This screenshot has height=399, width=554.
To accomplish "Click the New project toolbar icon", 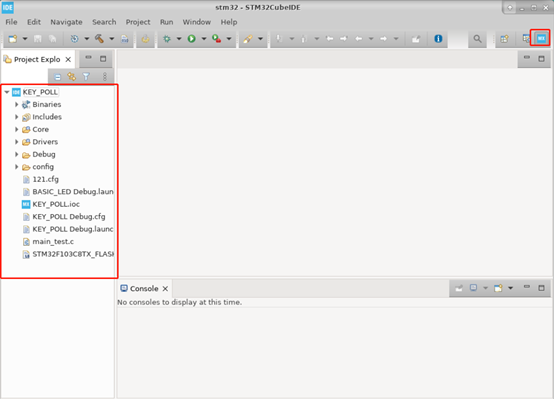I will pyautogui.click(x=13, y=39).
